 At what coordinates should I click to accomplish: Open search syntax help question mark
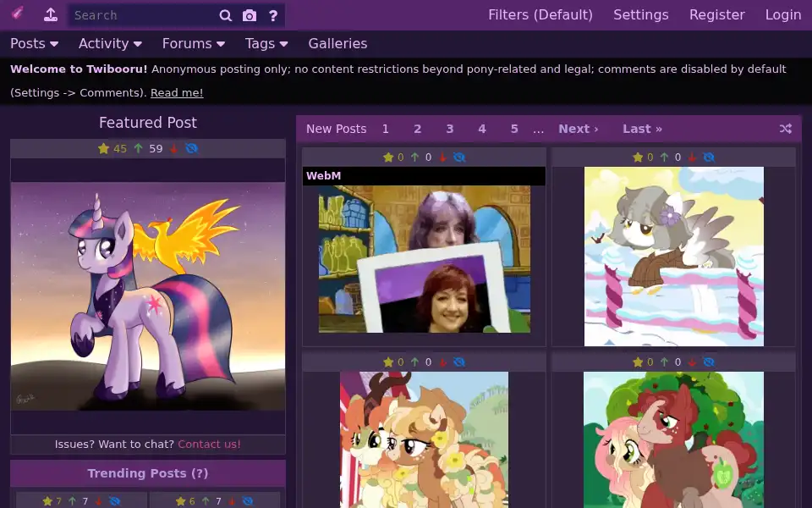tap(273, 15)
